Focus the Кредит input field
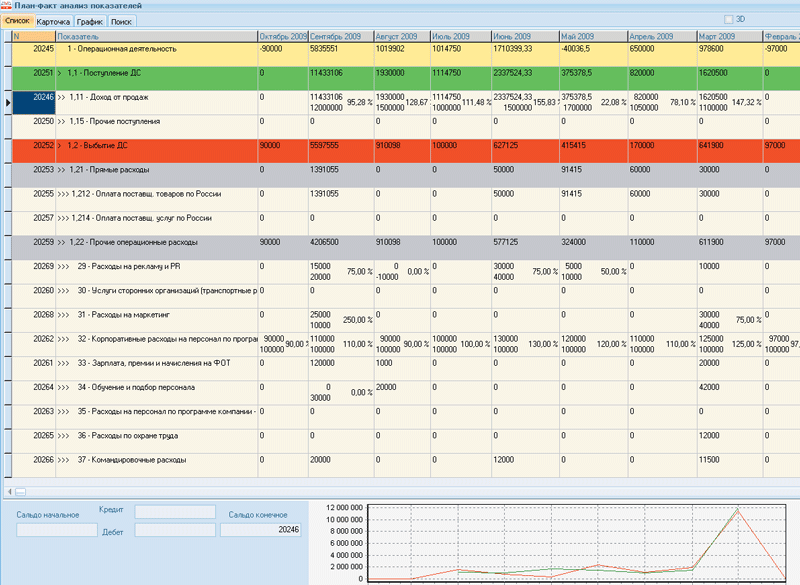800x585 pixels. coord(175,512)
